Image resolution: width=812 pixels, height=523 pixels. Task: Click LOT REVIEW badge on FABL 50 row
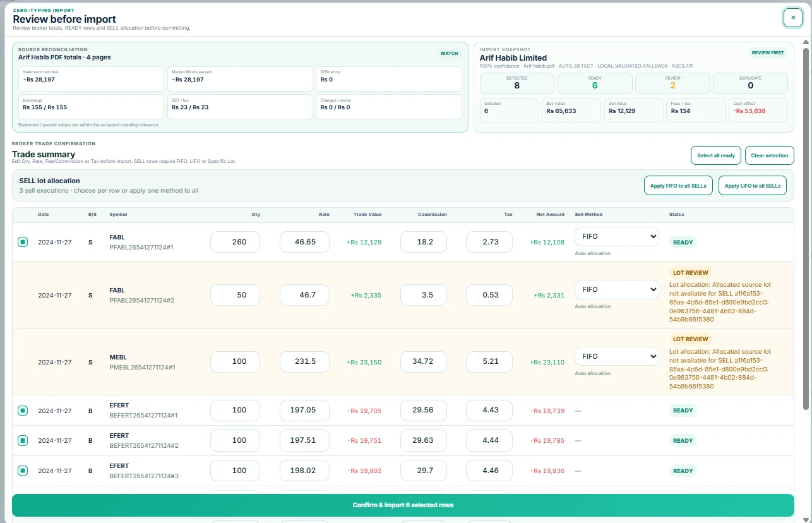690,273
